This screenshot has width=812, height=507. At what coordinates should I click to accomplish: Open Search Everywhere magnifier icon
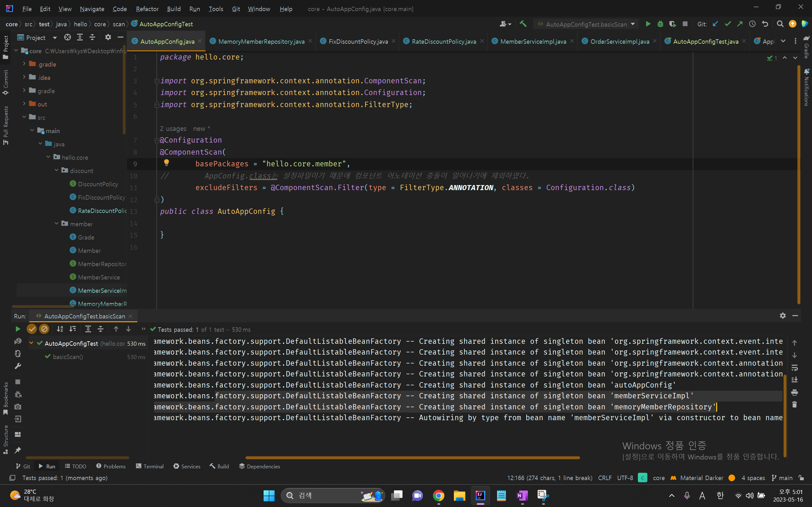coord(780,24)
